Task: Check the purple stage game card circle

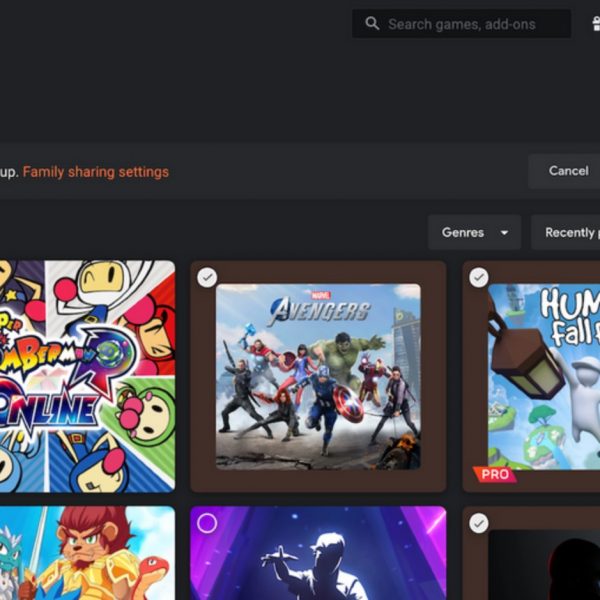Action: point(207,523)
